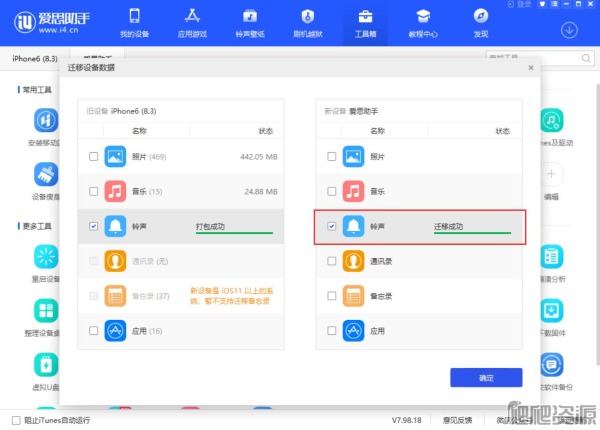Click the new device 照片 icon

353,156
